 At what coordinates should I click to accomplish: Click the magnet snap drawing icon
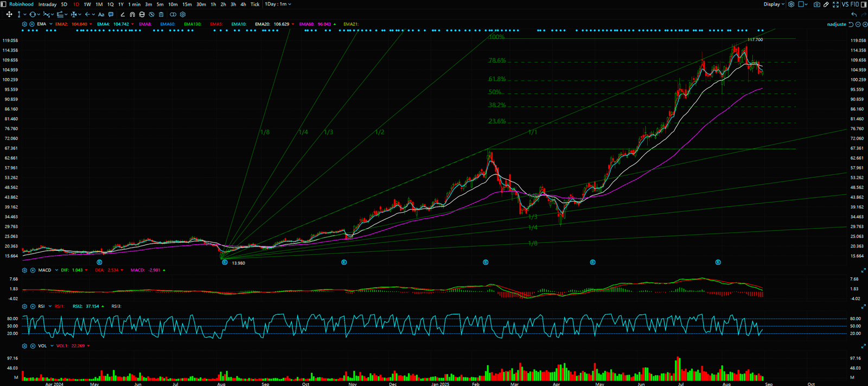[132, 15]
